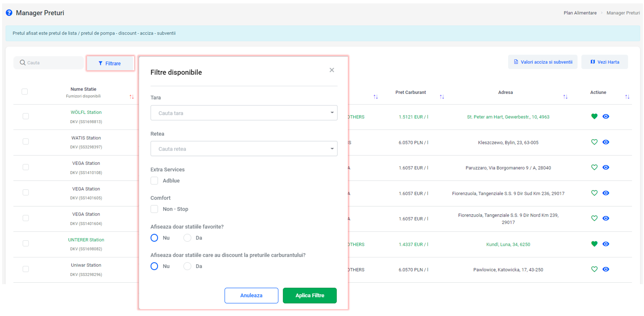Click the Cauta search field
The height and width of the screenshot is (316, 644).
click(x=51, y=63)
